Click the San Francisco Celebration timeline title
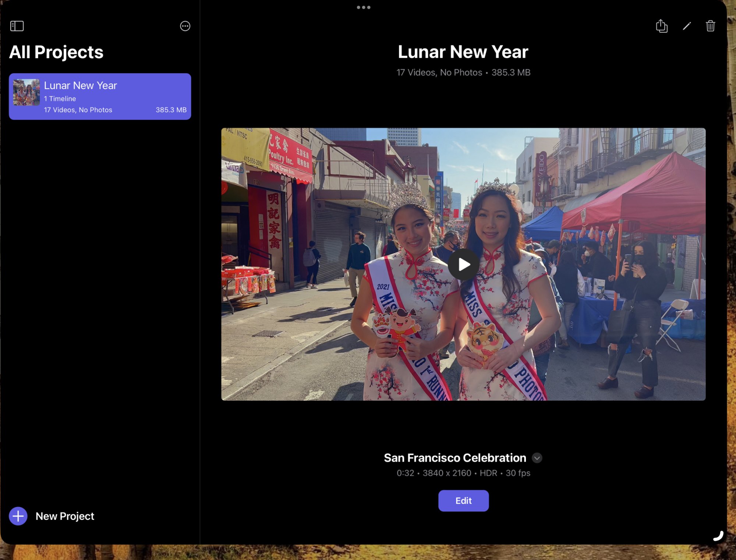Image resolution: width=736 pixels, height=560 pixels. [455, 458]
